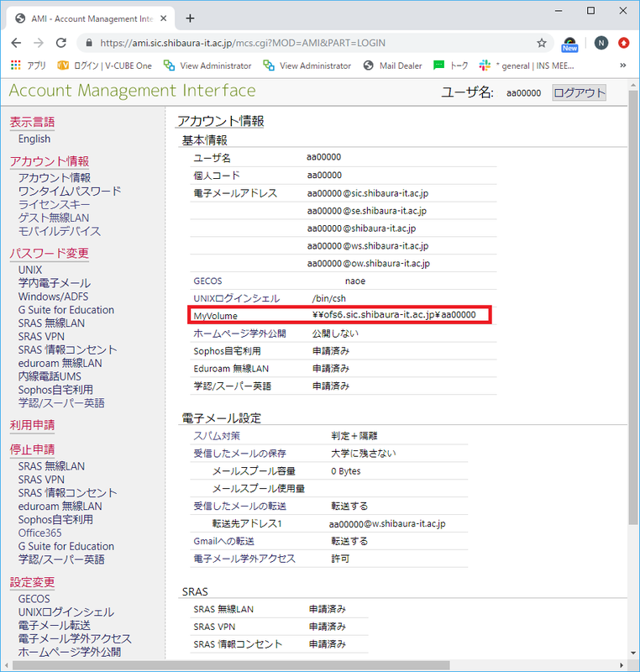Switch display language to English

coord(34,139)
